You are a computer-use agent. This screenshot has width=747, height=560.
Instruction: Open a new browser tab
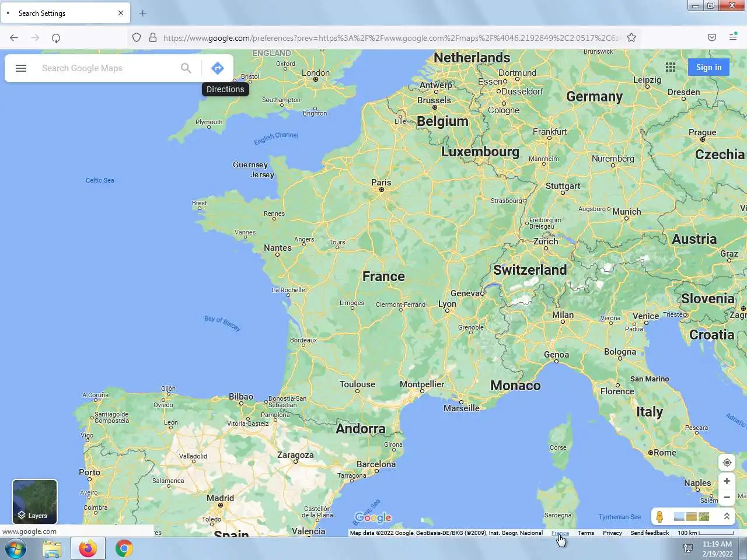coord(143,13)
